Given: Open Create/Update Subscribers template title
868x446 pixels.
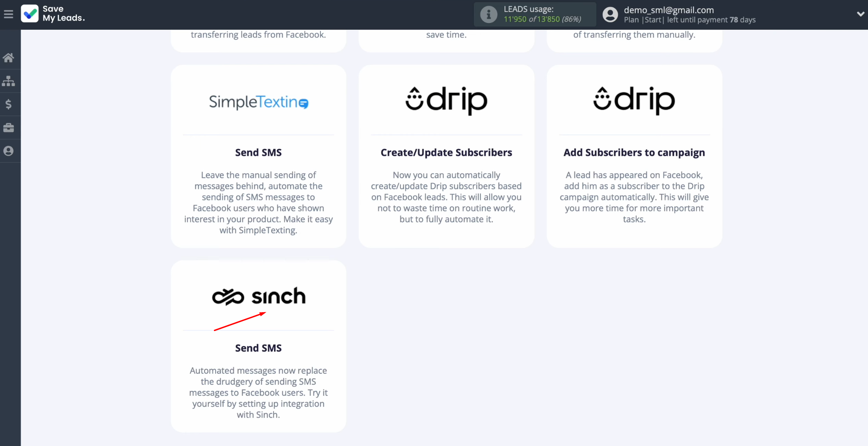Looking at the screenshot, I should click(446, 153).
